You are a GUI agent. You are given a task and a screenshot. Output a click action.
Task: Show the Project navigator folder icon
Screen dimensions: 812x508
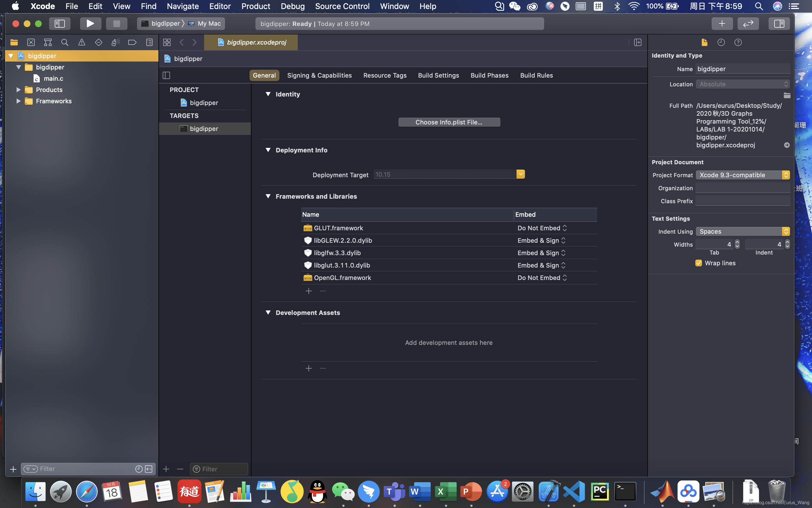[14, 42]
